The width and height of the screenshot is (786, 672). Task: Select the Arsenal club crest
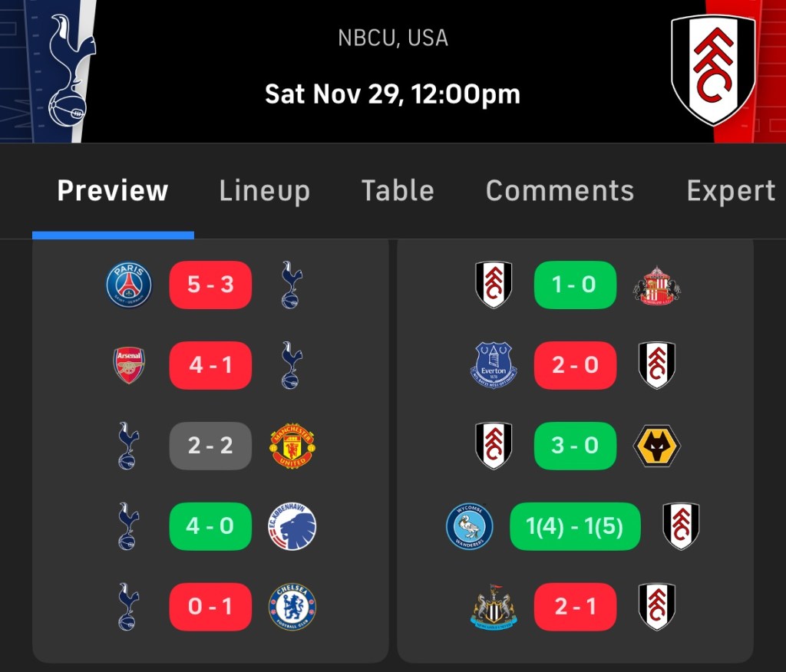129,365
